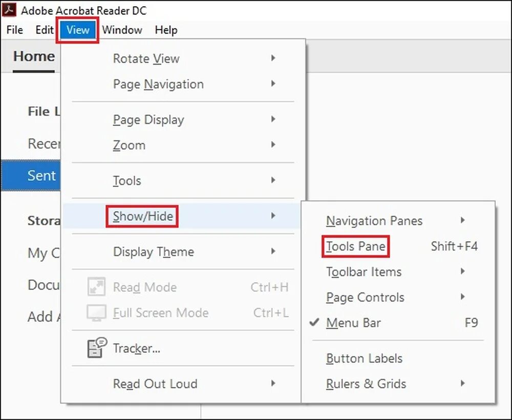The height and width of the screenshot is (420, 512).
Task: Click the arrow next to Zoom
Action: (273, 144)
